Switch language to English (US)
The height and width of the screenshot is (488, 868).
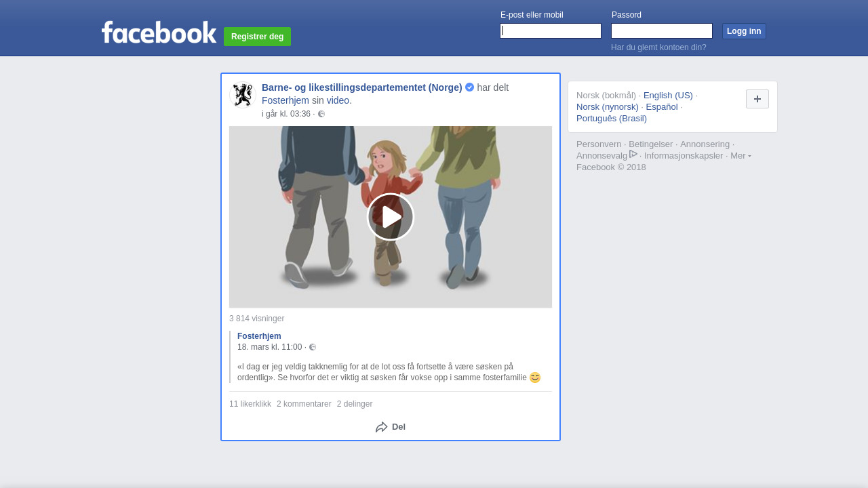pos(667,96)
